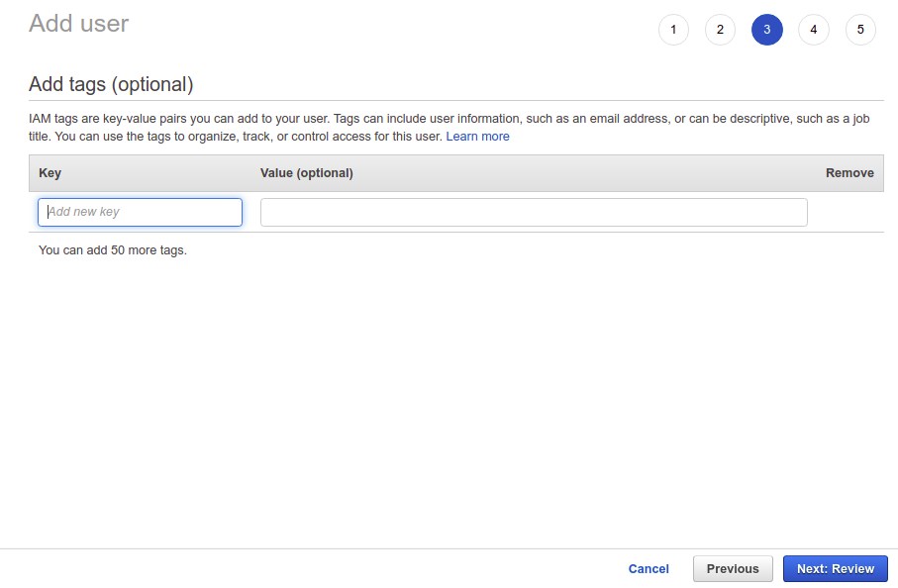Go to step 1 of Add user
Screen dimensions: 898x588
[x=673, y=30]
